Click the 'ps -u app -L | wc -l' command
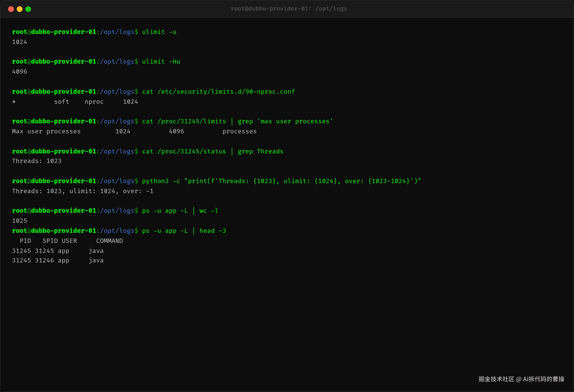This screenshot has height=392, width=574. (x=180, y=211)
